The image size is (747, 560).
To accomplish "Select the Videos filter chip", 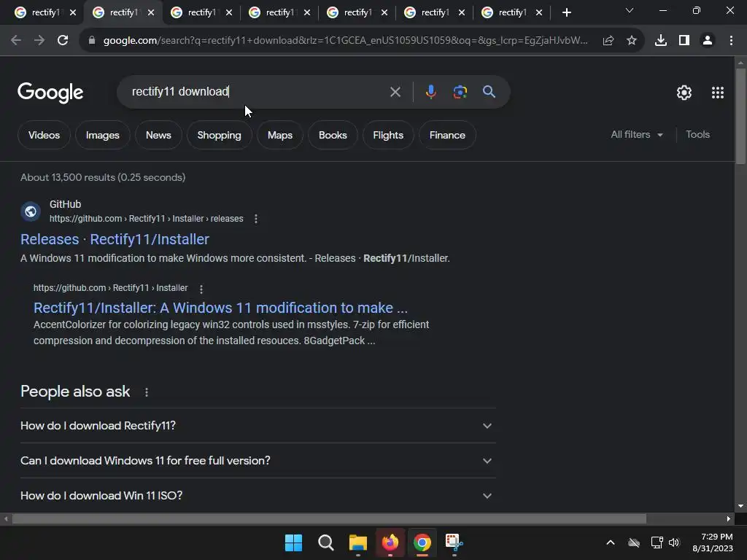I will [44, 135].
